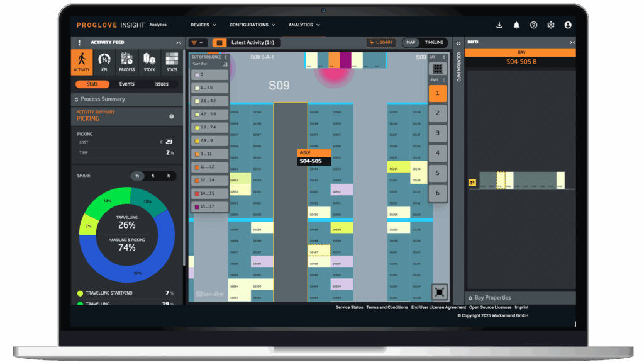Open the Devices dropdown menu
This screenshot has width=644, height=362.
(x=203, y=25)
